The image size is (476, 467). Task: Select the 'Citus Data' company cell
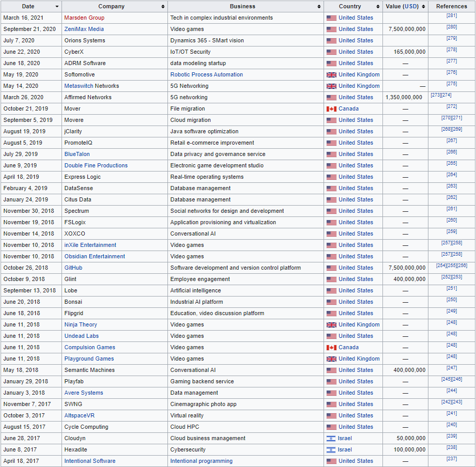click(x=115, y=200)
